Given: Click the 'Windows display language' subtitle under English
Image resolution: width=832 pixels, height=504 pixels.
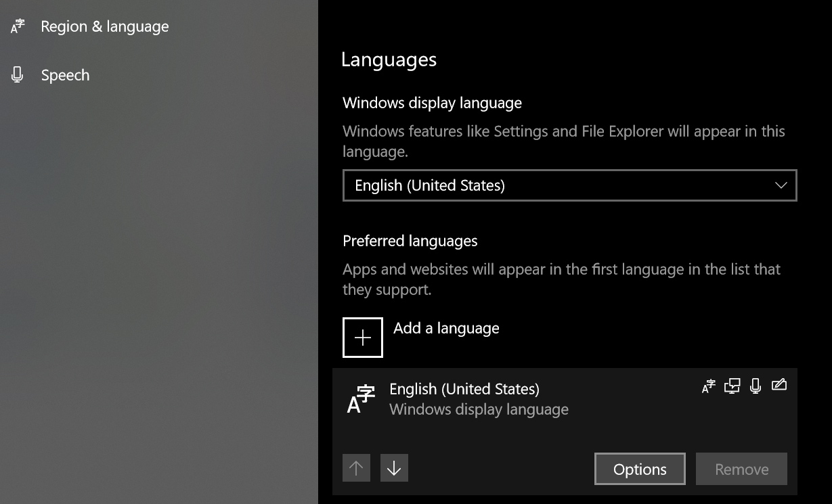Looking at the screenshot, I should click(479, 409).
